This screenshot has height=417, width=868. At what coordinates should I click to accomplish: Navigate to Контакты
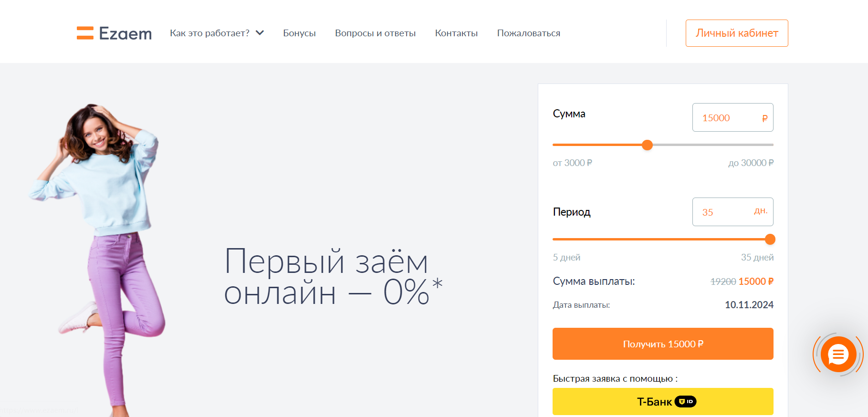point(456,33)
